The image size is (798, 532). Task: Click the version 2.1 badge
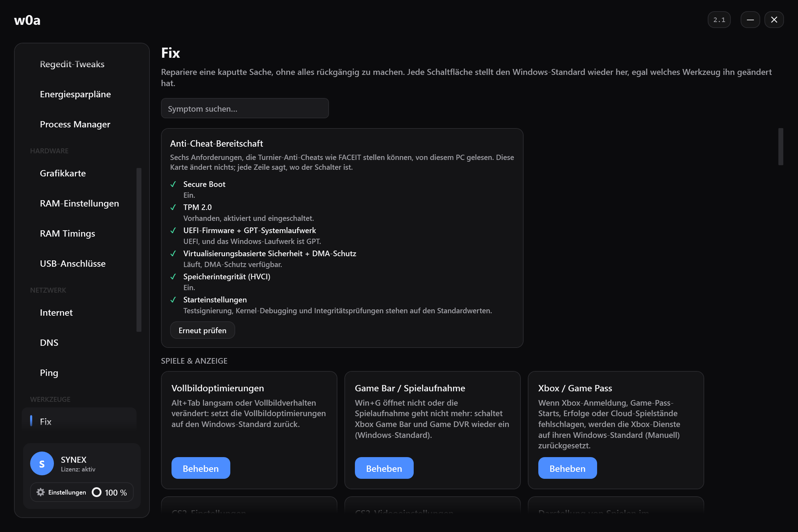click(x=719, y=20)
